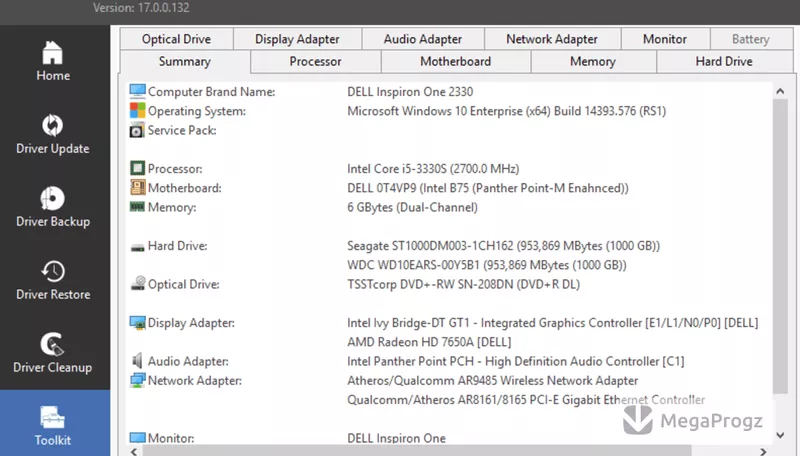
Task: Click the 'Service Pack:' label
Action: [182, 131]
